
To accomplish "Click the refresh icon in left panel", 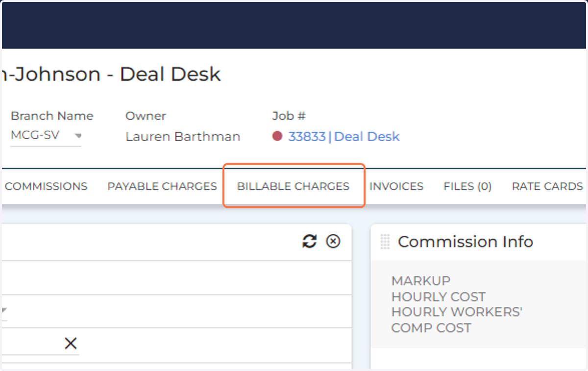I will pyautogui.click(x=309, y=241).
